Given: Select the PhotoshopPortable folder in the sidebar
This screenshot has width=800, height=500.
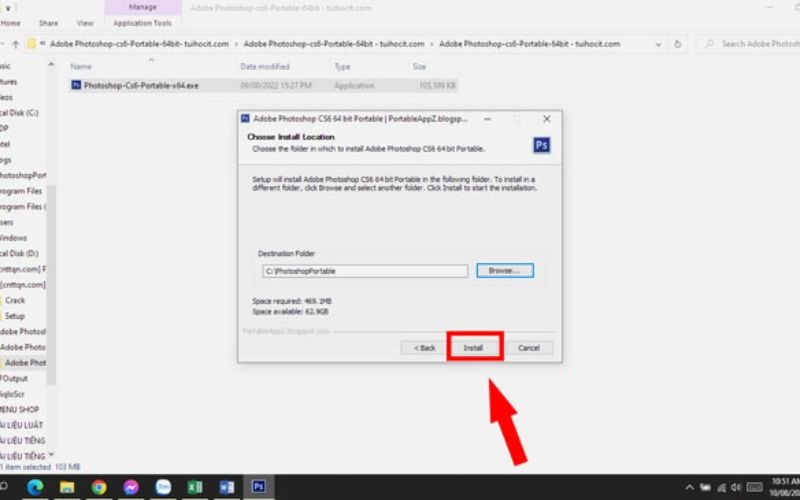Looking at the screenshot, I should (23, 176).
